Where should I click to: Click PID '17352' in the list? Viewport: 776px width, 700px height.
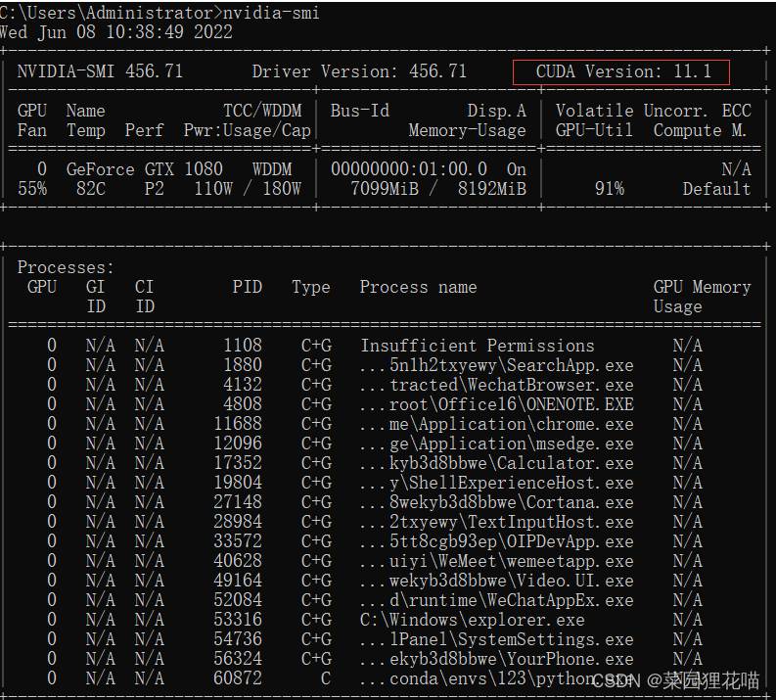tap(238, 463)
